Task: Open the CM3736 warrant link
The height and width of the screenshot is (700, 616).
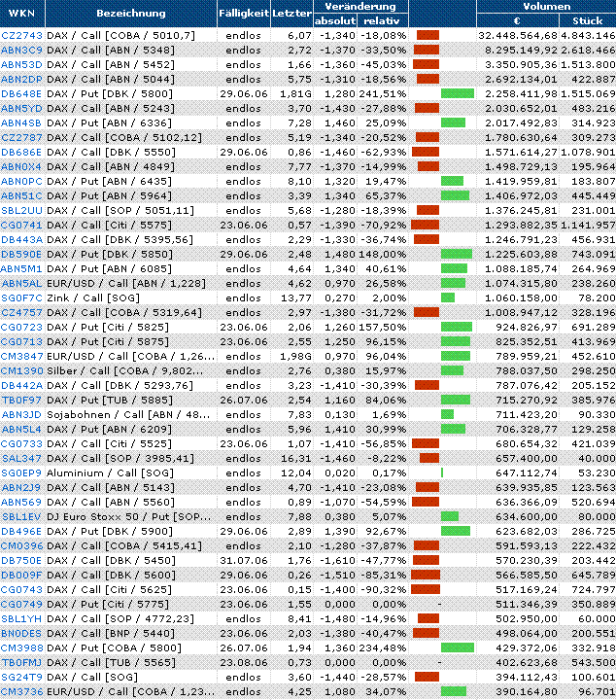Action: click(x=21, y=691)
